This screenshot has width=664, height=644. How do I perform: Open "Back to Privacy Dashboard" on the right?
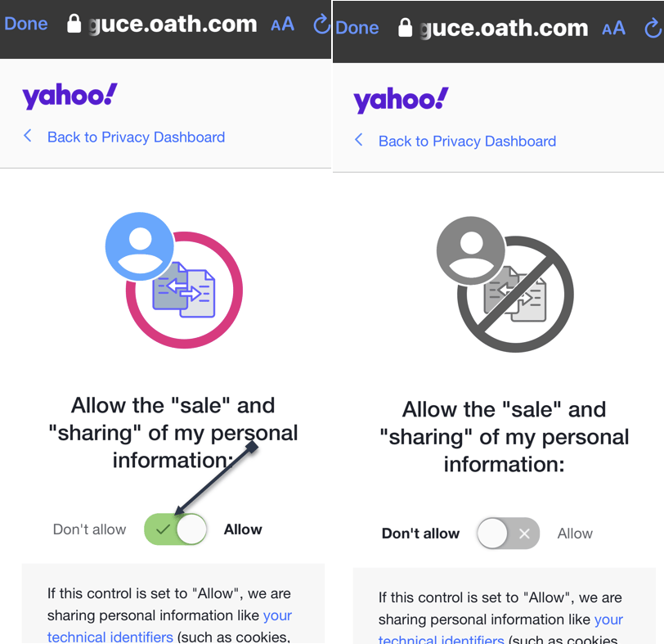[x=467, y=141]
